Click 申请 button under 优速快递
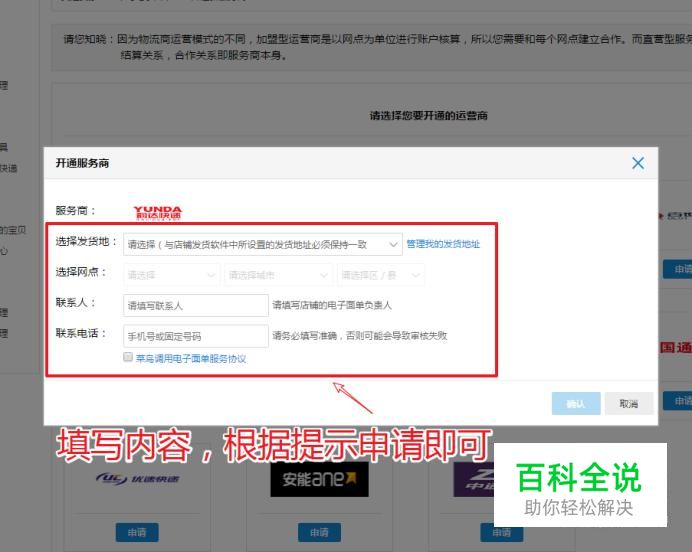This screenshot has width=692, height=552. [x=137, y=533]
